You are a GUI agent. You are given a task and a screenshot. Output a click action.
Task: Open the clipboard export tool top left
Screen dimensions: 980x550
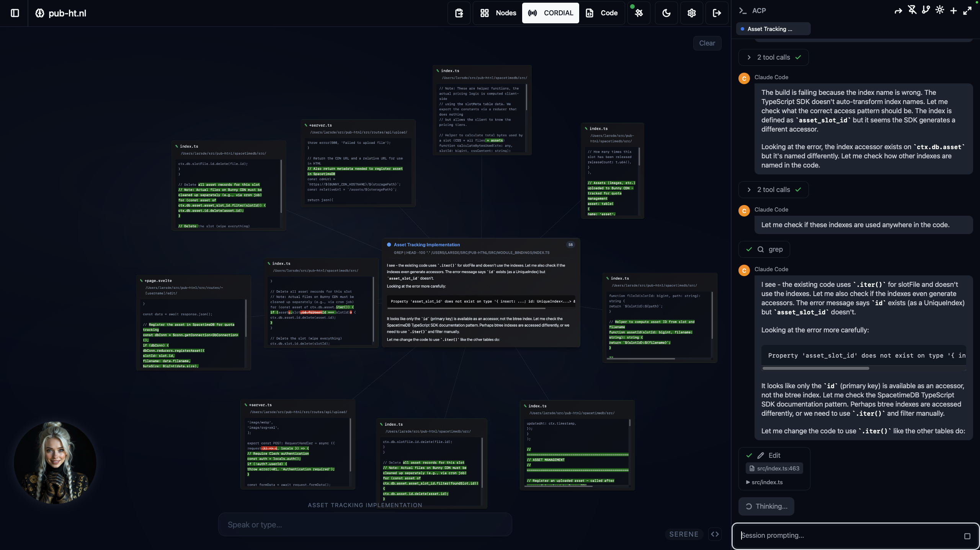[458, 13]
